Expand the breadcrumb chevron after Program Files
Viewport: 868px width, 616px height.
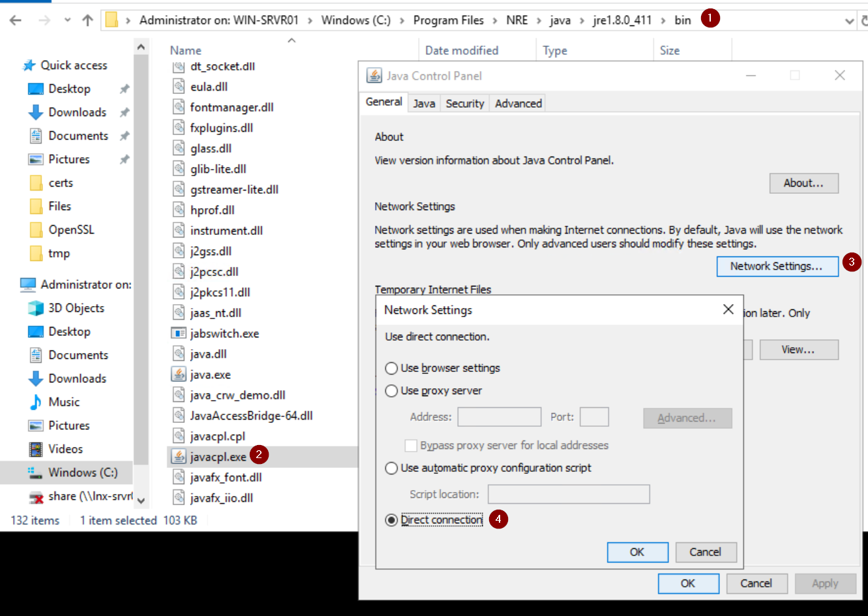coord(495,21)
